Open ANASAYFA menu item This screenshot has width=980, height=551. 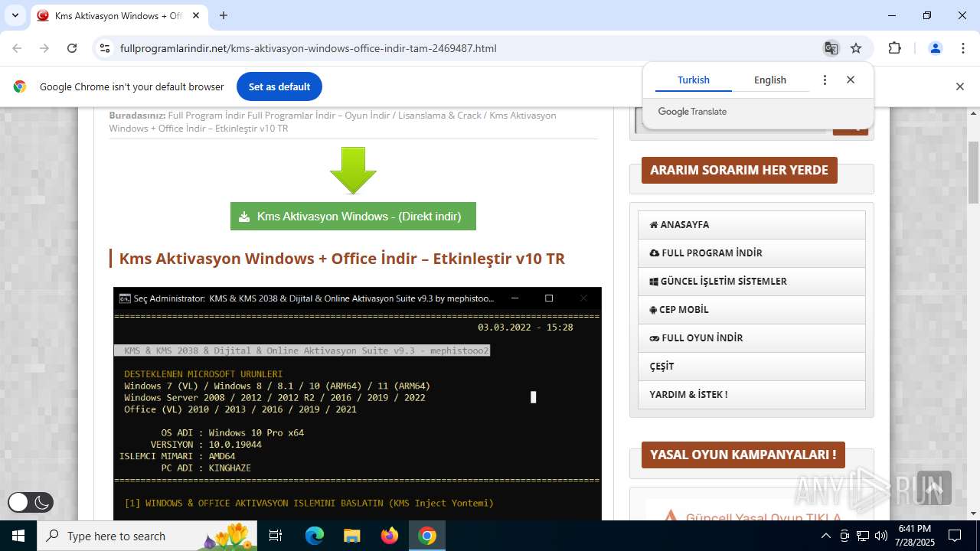pos(751,225)
